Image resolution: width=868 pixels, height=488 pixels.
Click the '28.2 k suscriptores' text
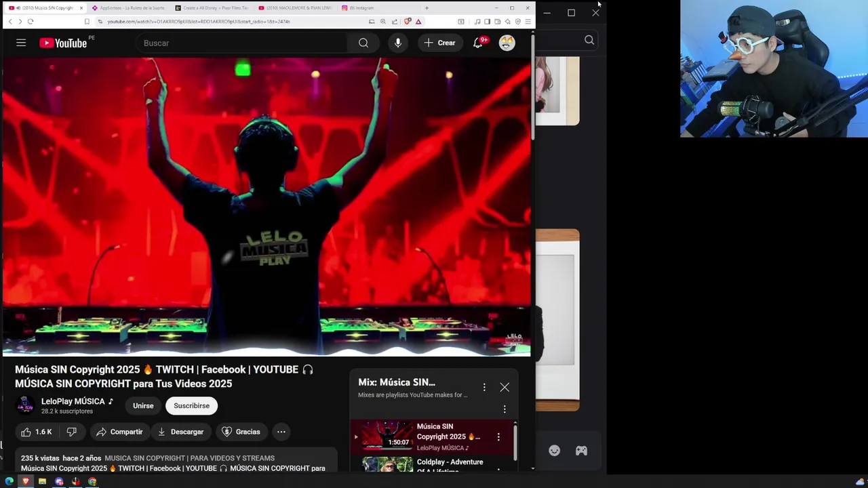(67, 411)
